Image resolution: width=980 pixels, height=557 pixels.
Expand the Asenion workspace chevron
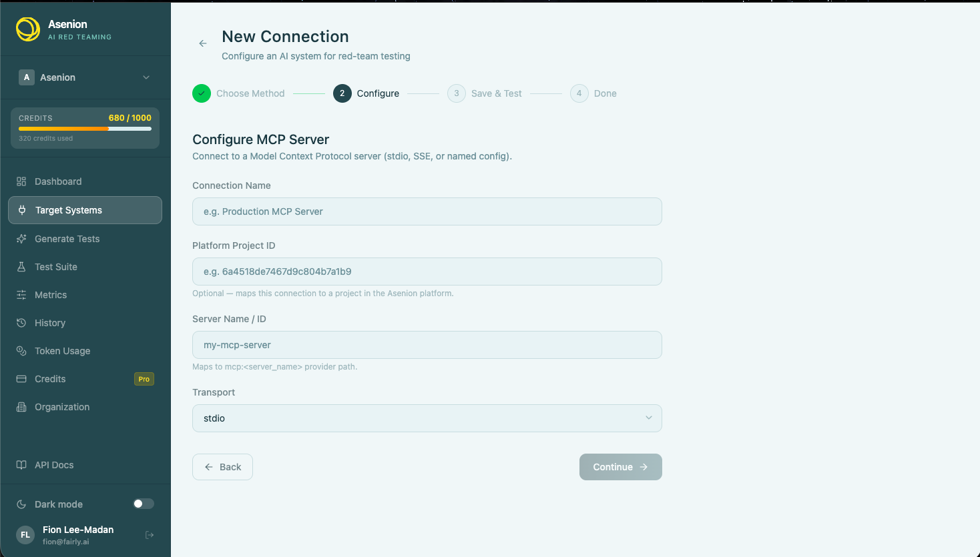coord(146,77)
